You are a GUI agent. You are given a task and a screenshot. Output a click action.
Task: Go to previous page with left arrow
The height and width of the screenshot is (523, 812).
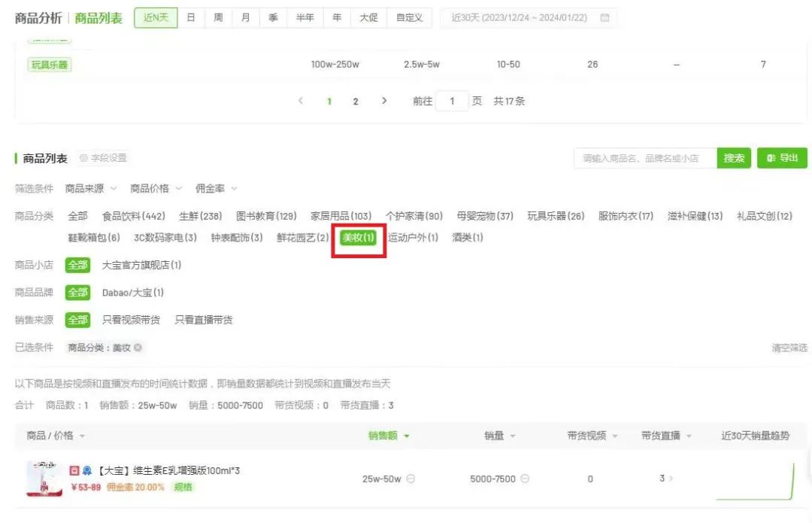[301, 101]
